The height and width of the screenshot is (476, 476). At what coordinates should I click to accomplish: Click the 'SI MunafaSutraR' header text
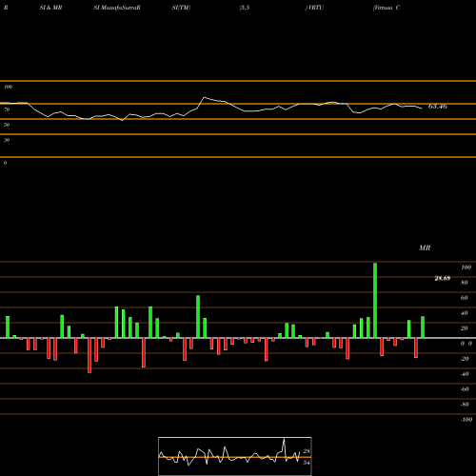pyautogui.click(x=117, y=8)
